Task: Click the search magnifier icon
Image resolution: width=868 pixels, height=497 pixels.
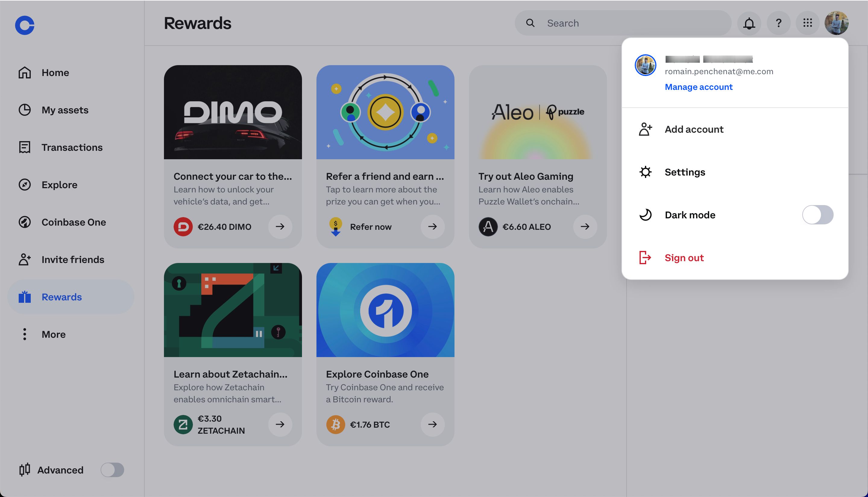Action: [x=530, y=23]
